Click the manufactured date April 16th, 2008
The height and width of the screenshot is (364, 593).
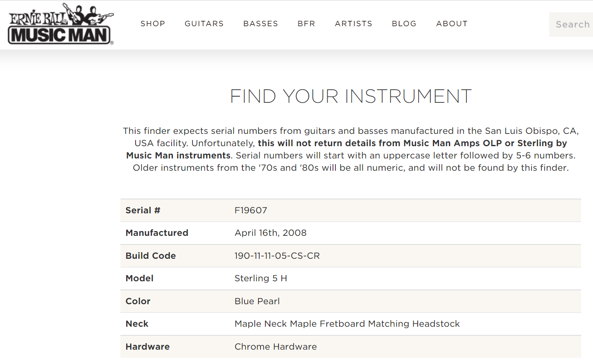pos(270,233)
